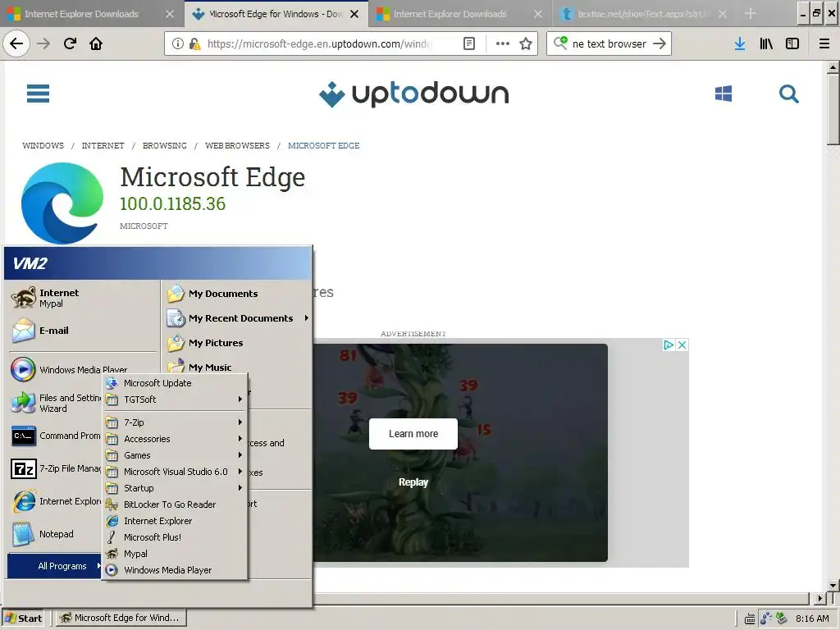
Task: Launch Internet Explorer from All Programs list
Action: [x=176, y=521]
